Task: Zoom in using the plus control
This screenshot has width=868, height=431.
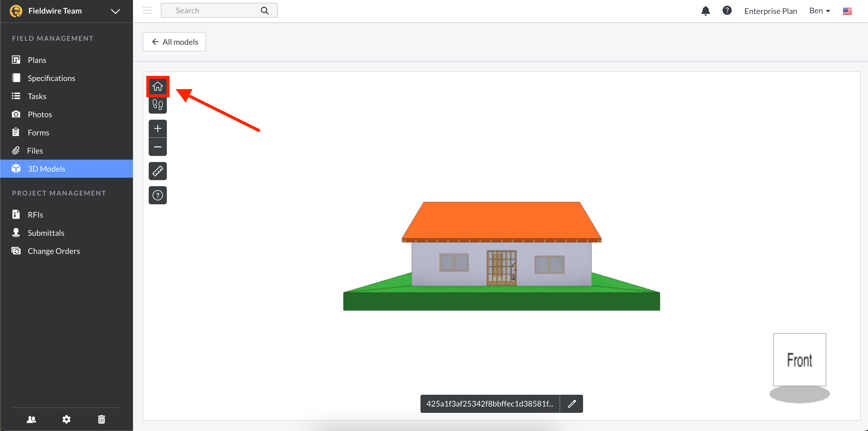Action: pos(157,128)
